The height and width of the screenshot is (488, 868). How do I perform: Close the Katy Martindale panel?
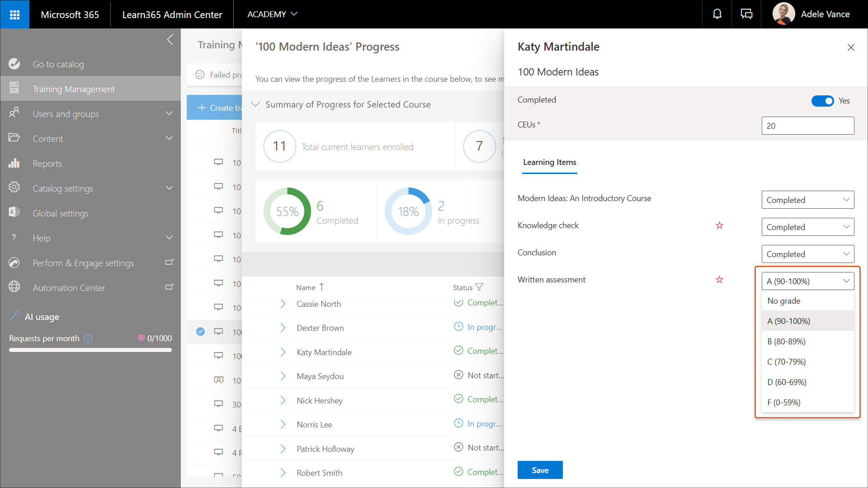[x=851, y=47]
